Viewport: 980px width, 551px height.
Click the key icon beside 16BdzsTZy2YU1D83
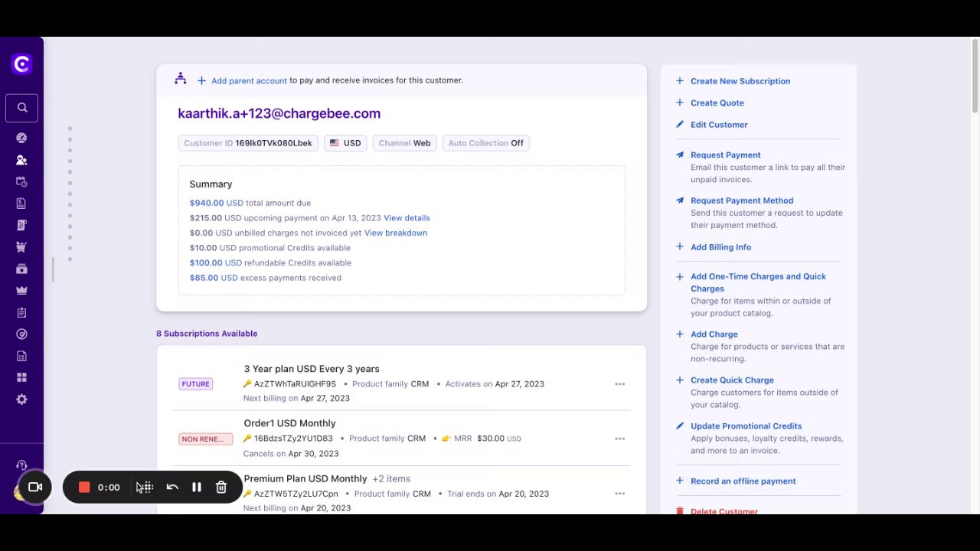click(247, 439)
